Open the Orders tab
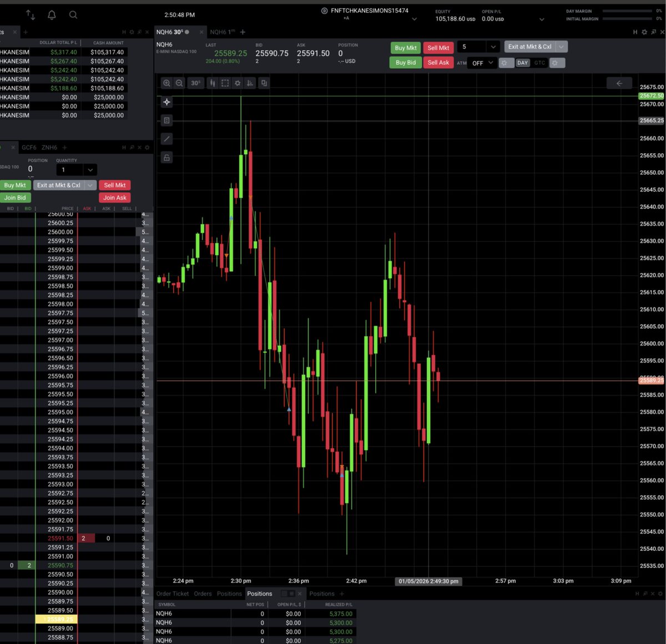666x644 pixels. (x=203, y=594)
